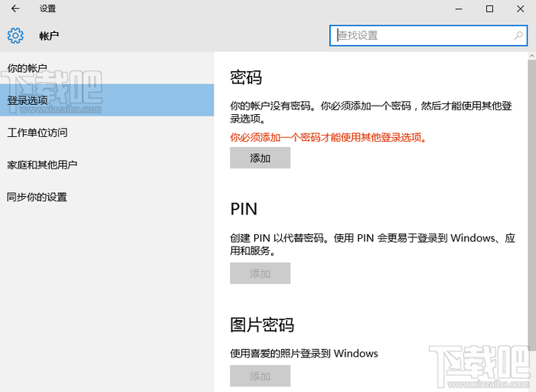The width and height of the screenshot is (536, 392).
Task: Click 添加 button under PIN
Action: 260,273
